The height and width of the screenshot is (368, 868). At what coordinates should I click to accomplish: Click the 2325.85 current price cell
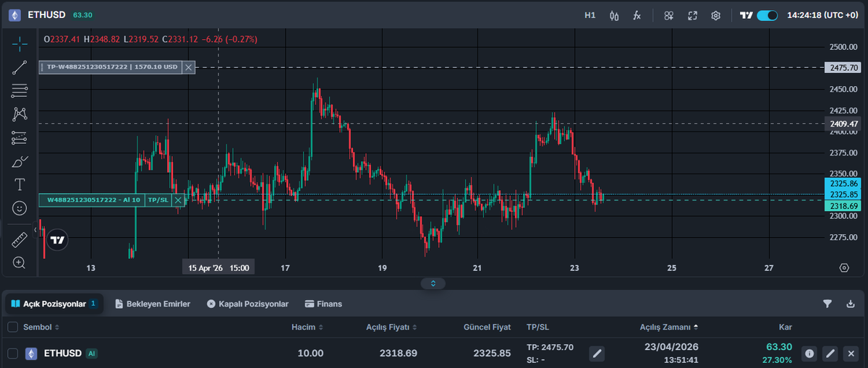pyautogui.click(x=491, y=354)
